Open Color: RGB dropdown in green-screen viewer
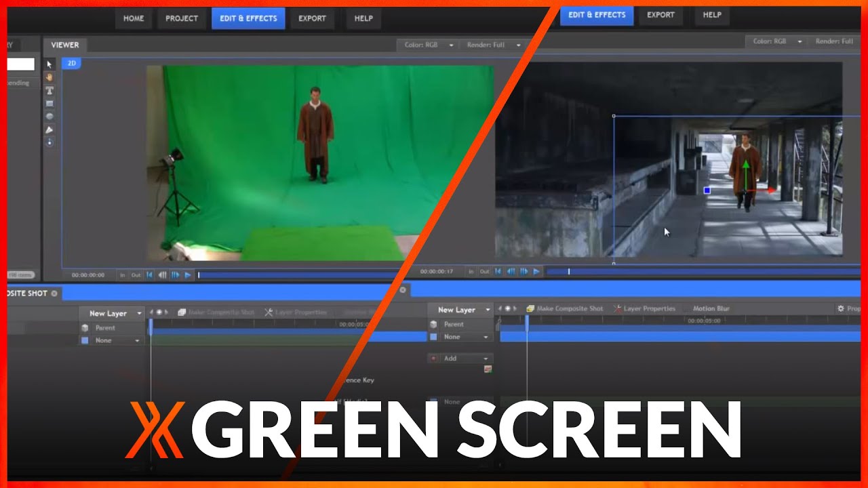Image resolution: width=868 pixels, height=488 pixels. coord(429,45)
